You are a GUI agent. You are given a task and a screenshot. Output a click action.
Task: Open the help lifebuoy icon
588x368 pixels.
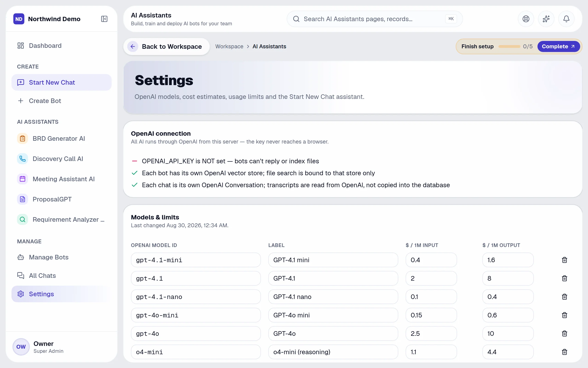tap(526, 19)
